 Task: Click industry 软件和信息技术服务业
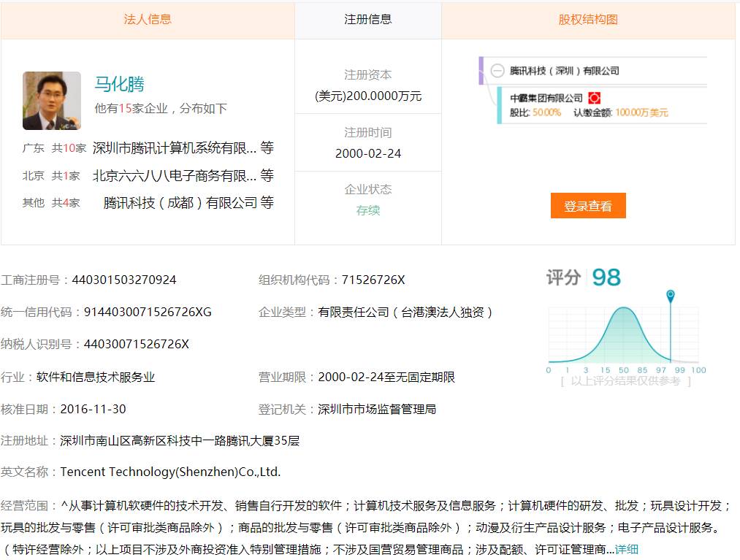coord(96,377)
